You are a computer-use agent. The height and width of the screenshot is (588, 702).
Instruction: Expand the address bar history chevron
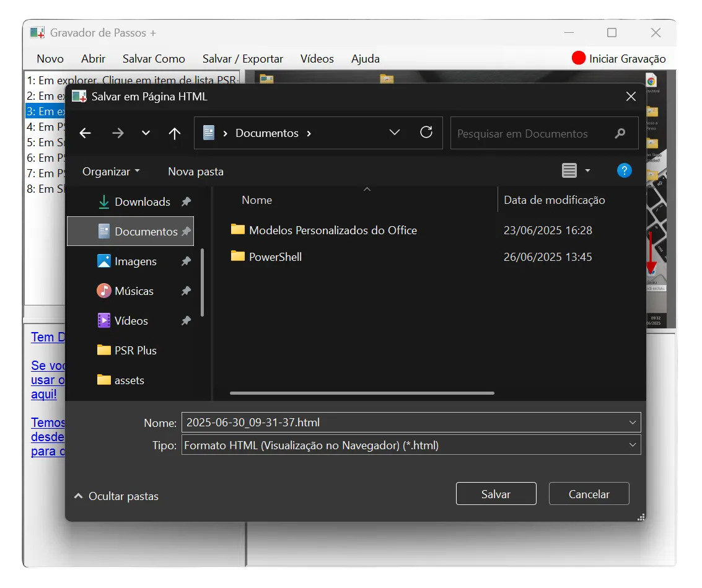coord(394,133)
